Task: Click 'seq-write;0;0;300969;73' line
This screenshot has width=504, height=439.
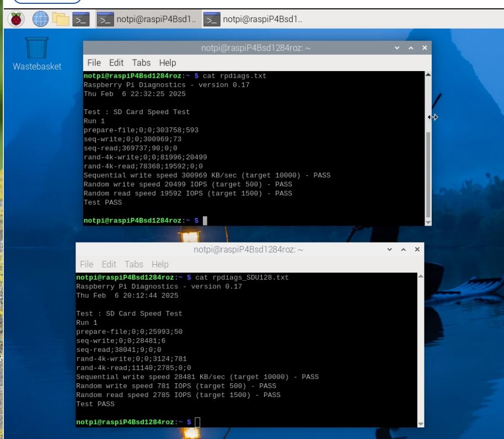Action: tap(132, 139)
